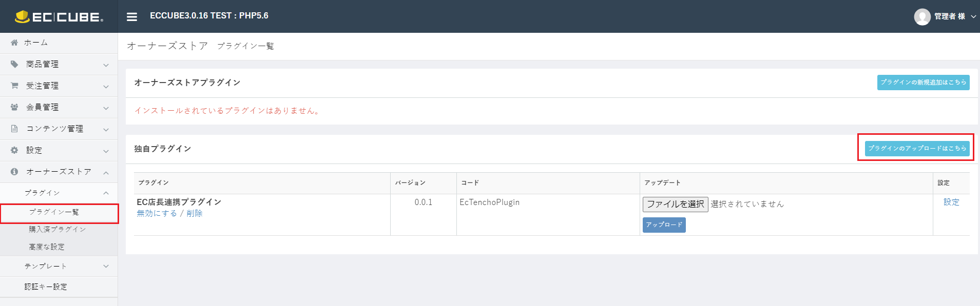The width and height of the screenshot is (980, 306).
Task: Click the administrator avatar icon
Action: (x=922, y=17)
